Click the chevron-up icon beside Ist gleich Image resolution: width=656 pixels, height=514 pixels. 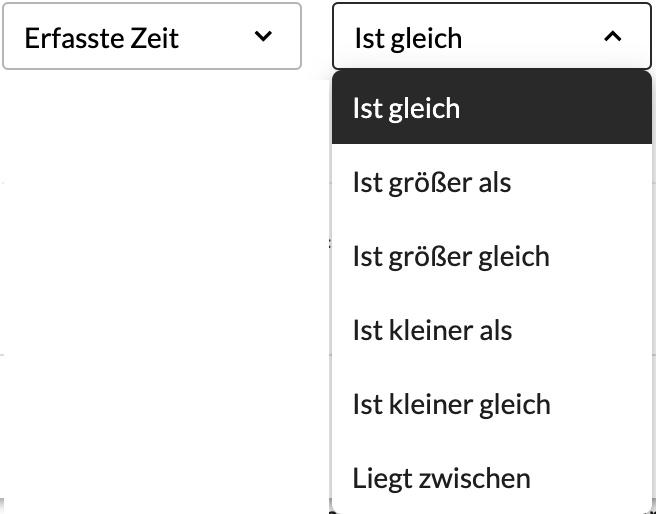(x=613, y=36)
